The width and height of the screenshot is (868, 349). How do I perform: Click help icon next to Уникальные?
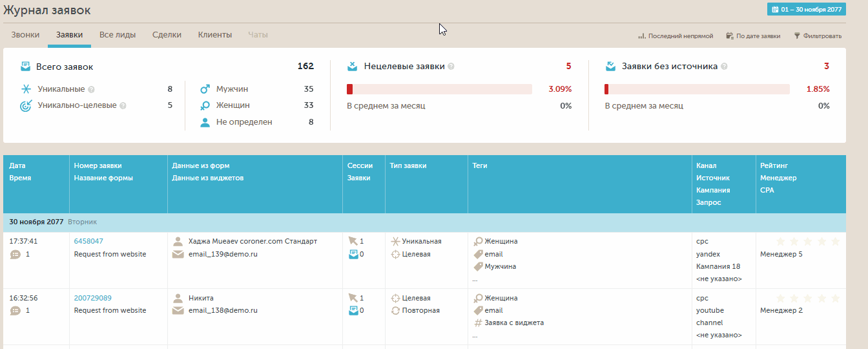[x=91, y=90]
